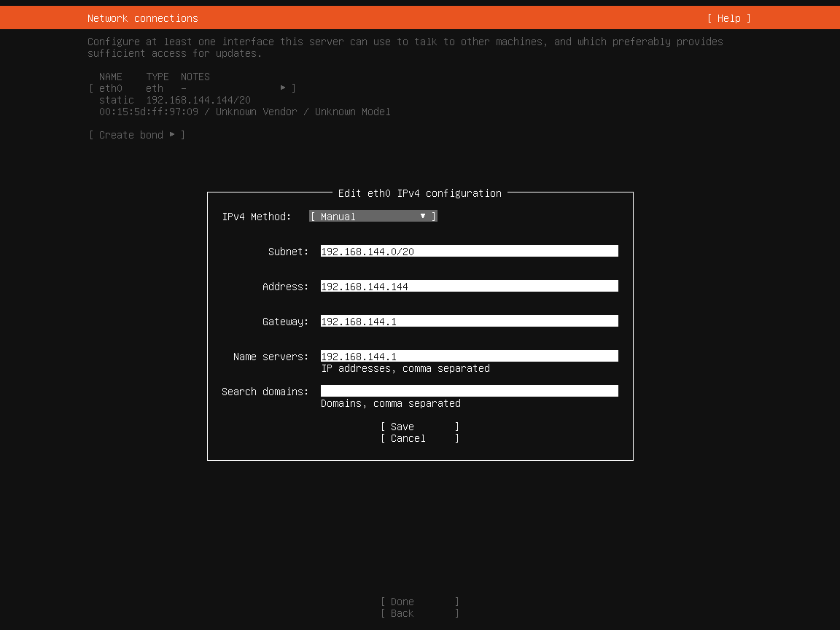Click the eth0 MAC address vendor line

244,112
